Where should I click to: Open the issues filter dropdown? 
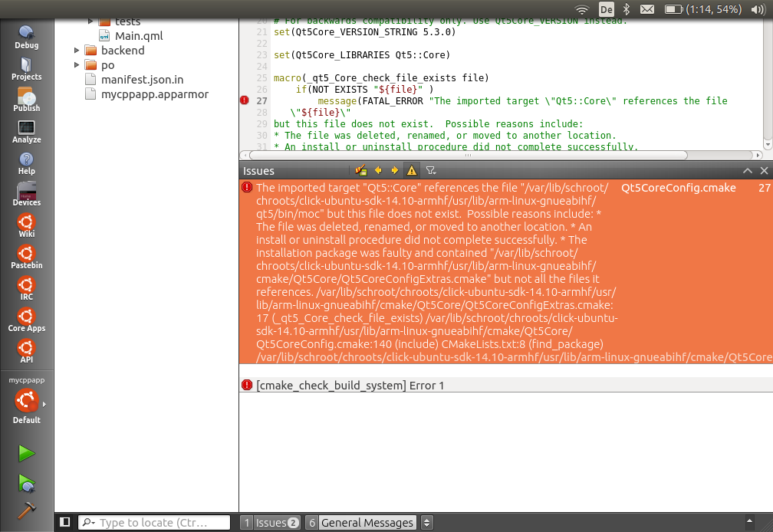(431, 171)
